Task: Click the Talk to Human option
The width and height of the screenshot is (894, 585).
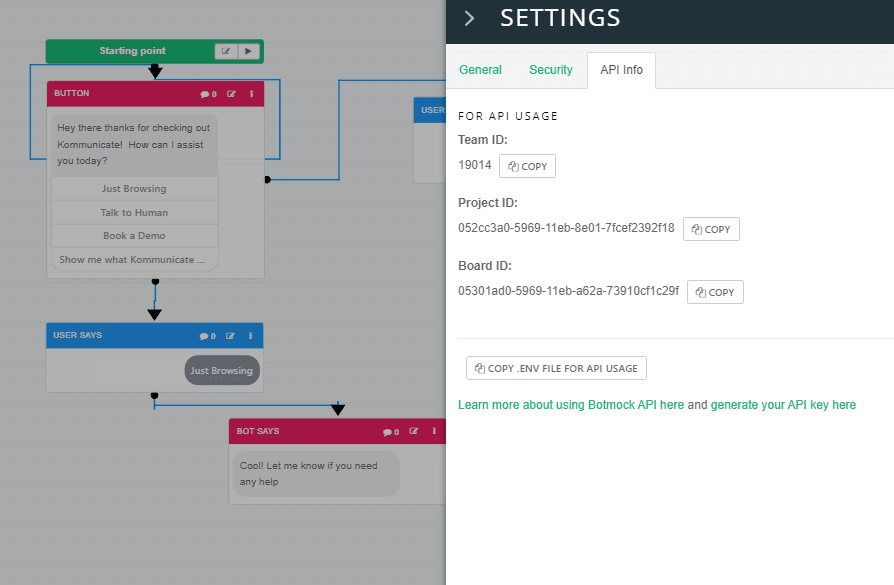Action: click(135, 213)
